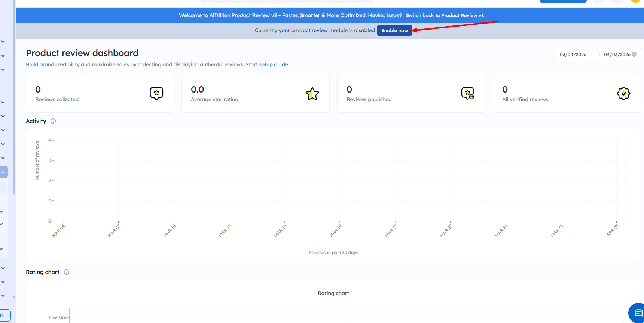Expand the topmost sidebar menu chevron
644x323 pixels.
click(x=3, y=42)
